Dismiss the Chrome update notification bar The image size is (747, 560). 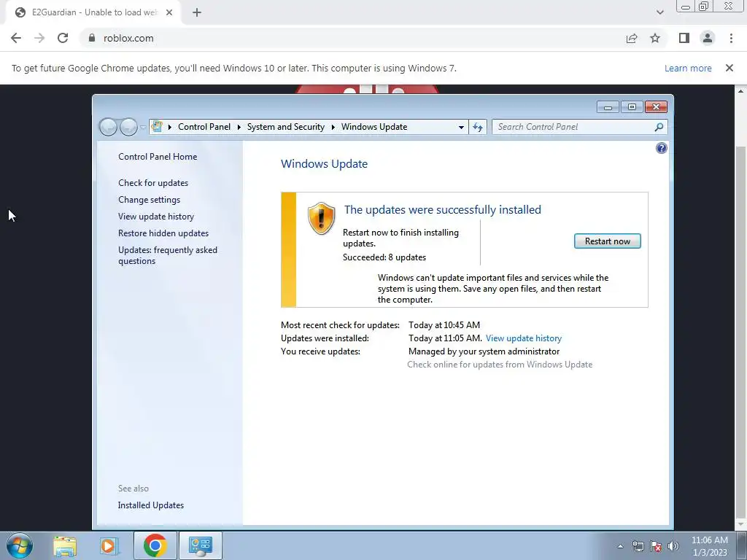click(729, 68)
